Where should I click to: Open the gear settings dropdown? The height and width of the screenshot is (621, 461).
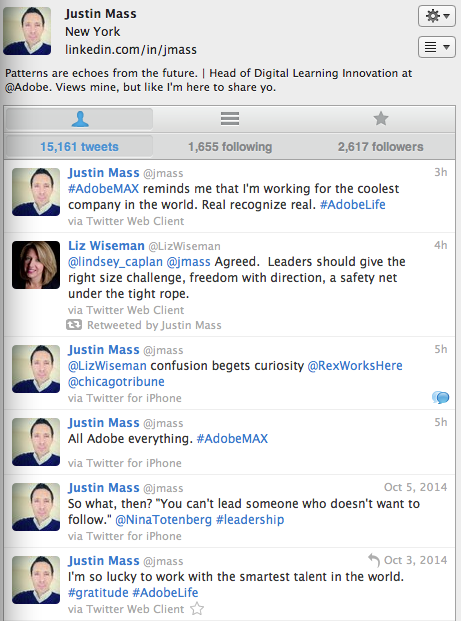click(x=437, y=16)
